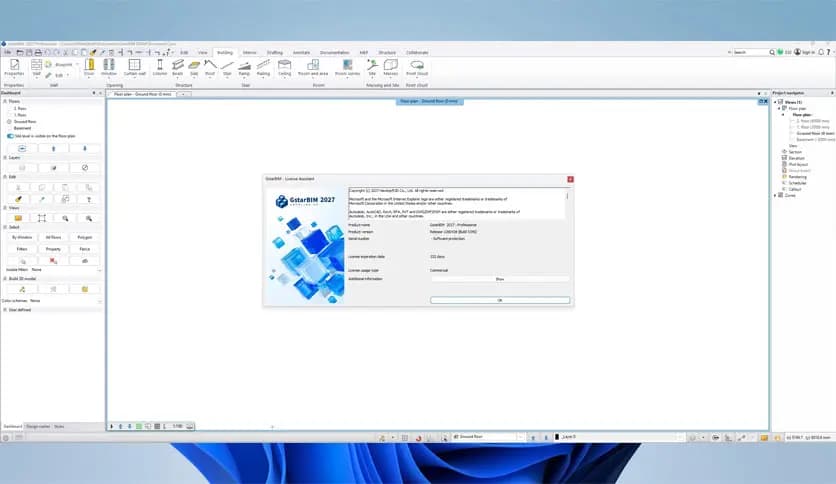Click the Open file icon in quick access toolbar

tap(20, 53)
